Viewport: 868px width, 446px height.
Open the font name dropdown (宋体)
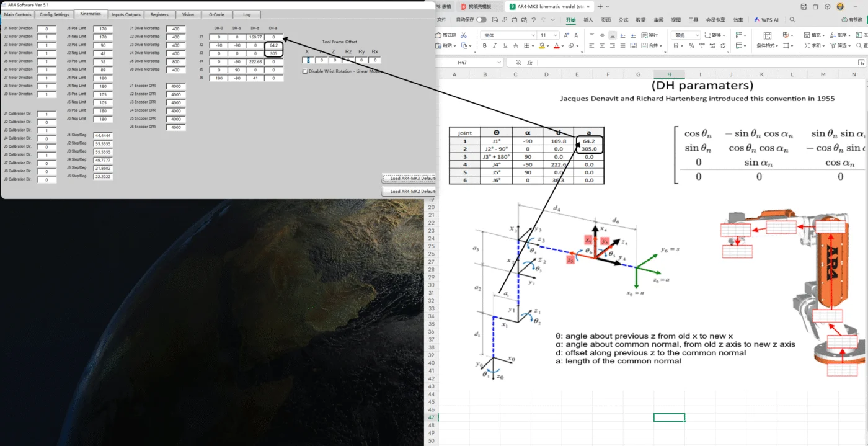[x=533, y=35]
